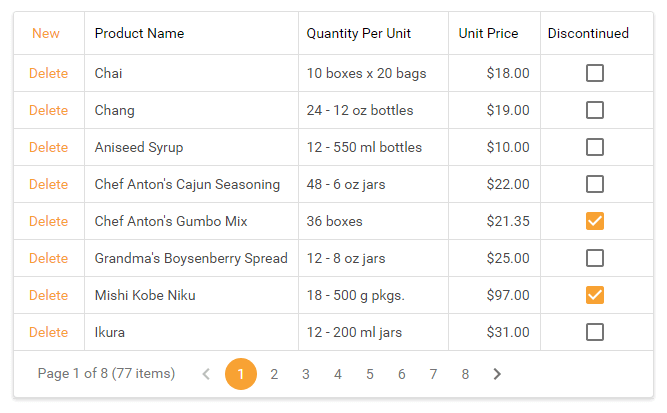
Task: Click the Discontinued column header
Action: (x=588, y=33)
